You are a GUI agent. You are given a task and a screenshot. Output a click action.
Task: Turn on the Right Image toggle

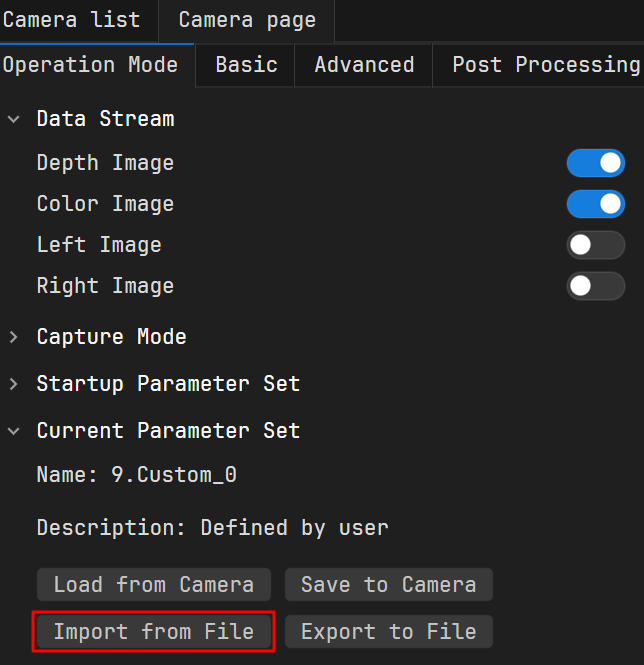pos(595,286)
